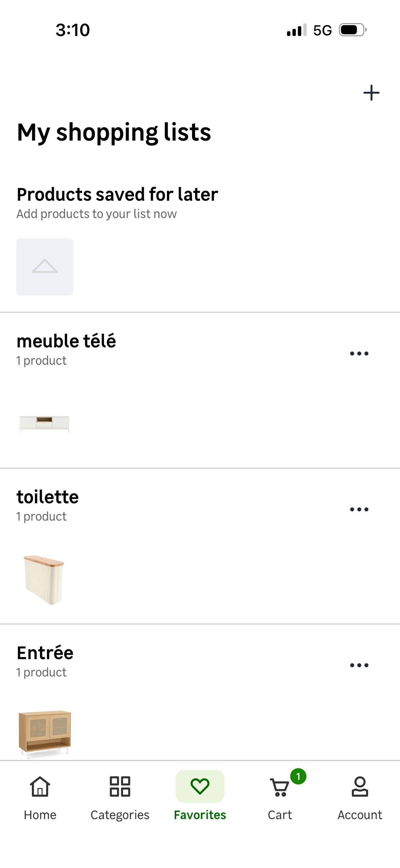Viewport: 400px width, 868px height.
Task: Open the meuble télé shopping list
Action: (x=66, y=341)
